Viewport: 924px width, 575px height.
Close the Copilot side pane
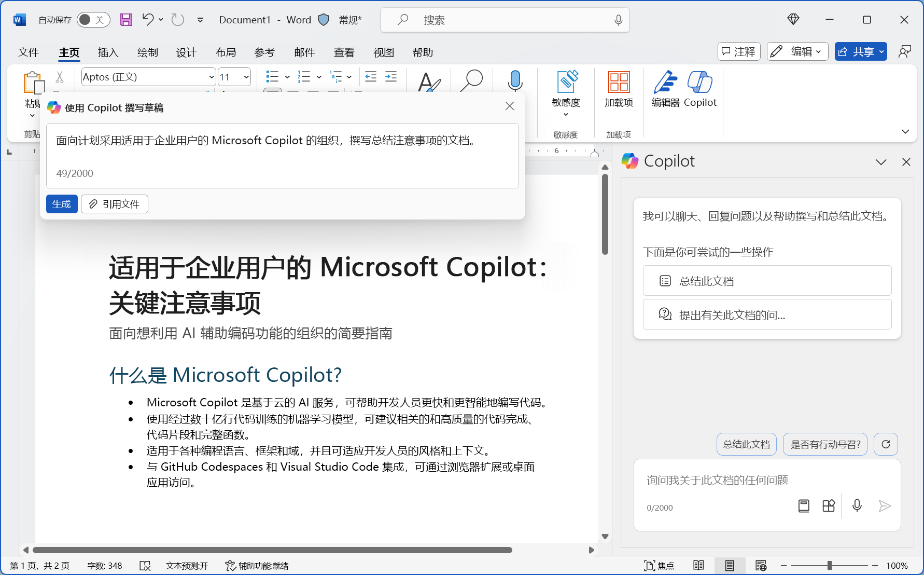[906, 162]
